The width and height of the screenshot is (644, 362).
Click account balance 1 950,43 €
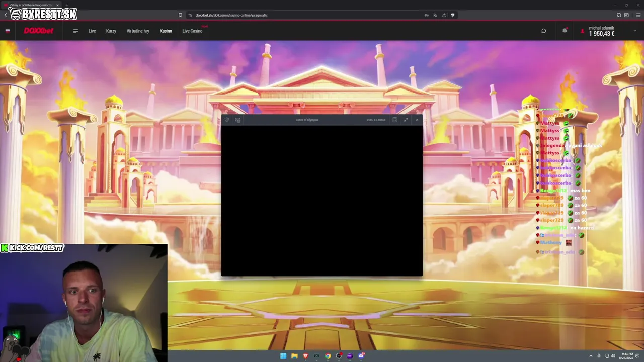[x=602, y=34]
